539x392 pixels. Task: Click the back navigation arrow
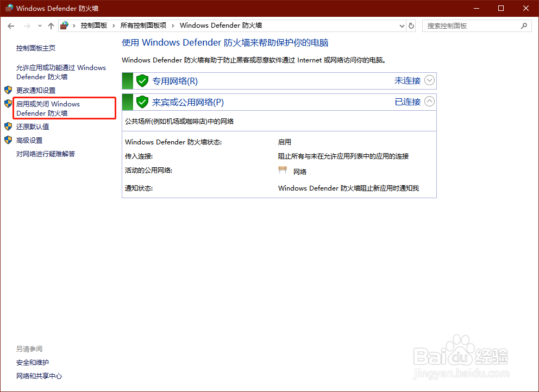coord(11,26)
